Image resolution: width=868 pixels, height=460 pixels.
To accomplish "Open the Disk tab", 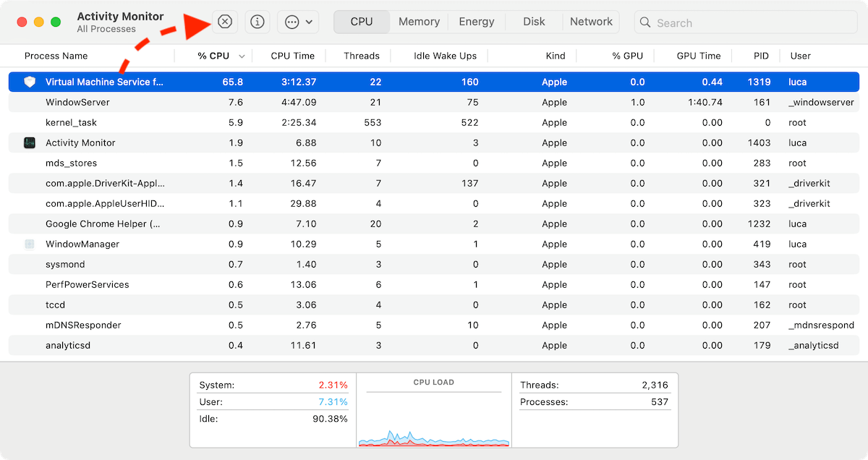I will point(534,22).
